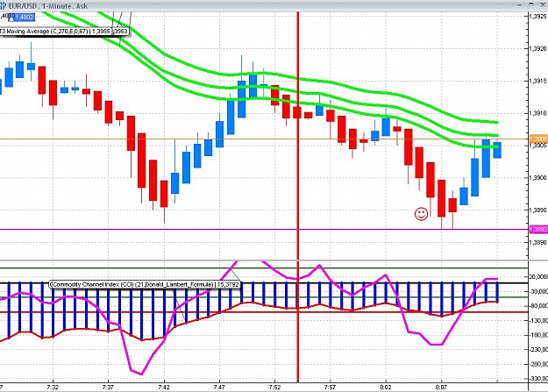This screenshot has width=548, height=392.
Task: Click the T3 Moving Average indicator label
Action: pyautogui.click(x=64, y=32)
